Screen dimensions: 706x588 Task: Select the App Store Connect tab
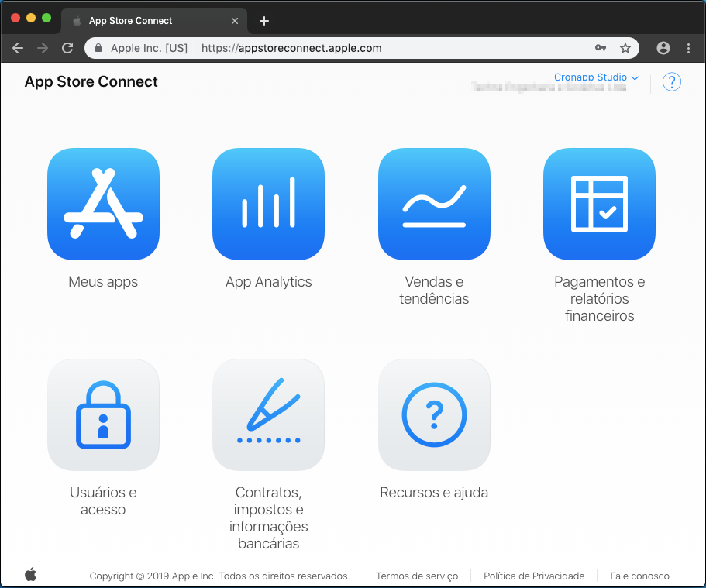[154, 21]
